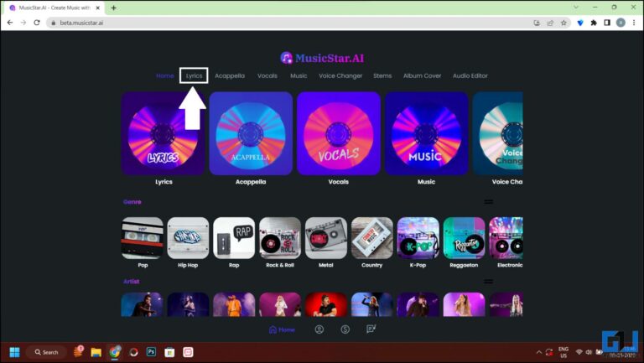Select the Rock & Roll genre icon
The image size is (644, 363).
tap(280, 238)
